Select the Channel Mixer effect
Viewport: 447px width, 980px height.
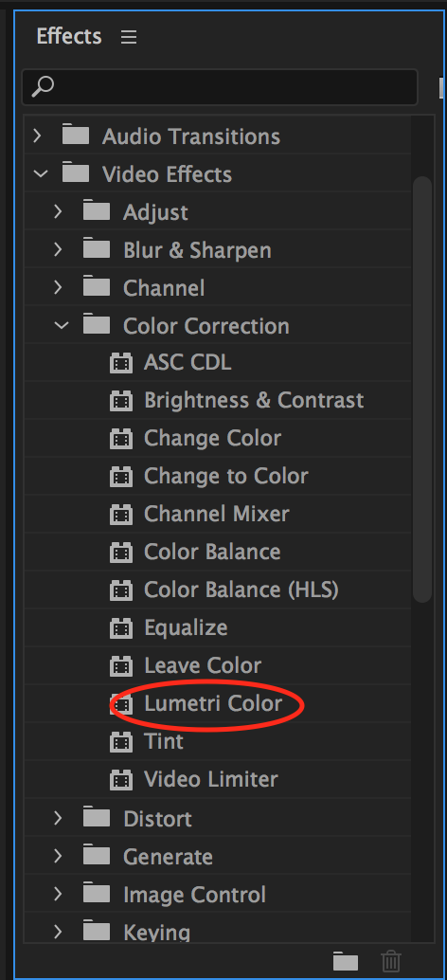point(217,515)
